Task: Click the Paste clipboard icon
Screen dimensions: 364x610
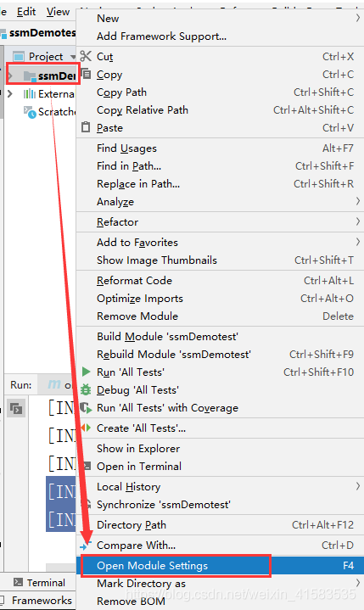Action: (86, 127)
